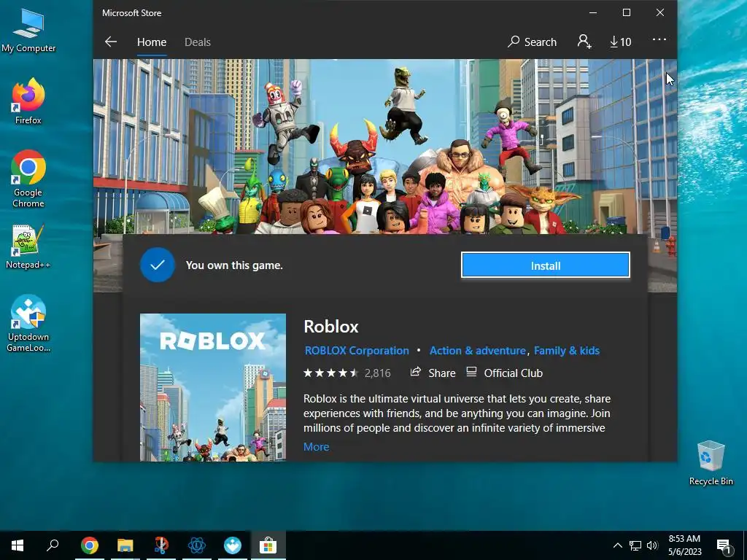Open File Explorer from the taskbar
747x560 pixels.
tap(125, 545)
